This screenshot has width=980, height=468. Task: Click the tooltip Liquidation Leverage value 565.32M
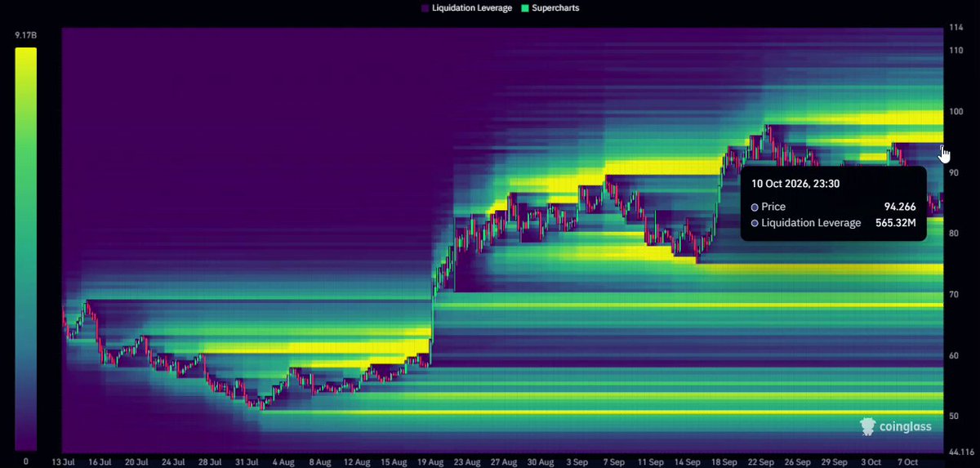[x=895, y=223]
